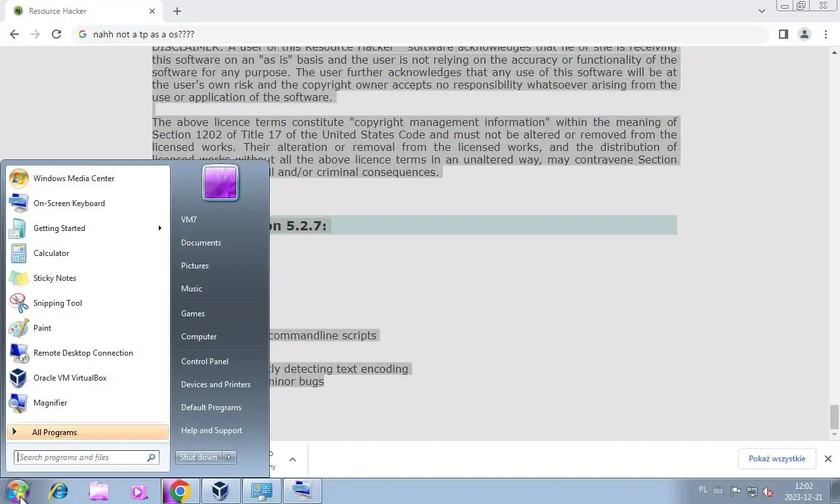Open Shut down options arrow
Viewport: 840px width, 504px height.
coord(229,457)
